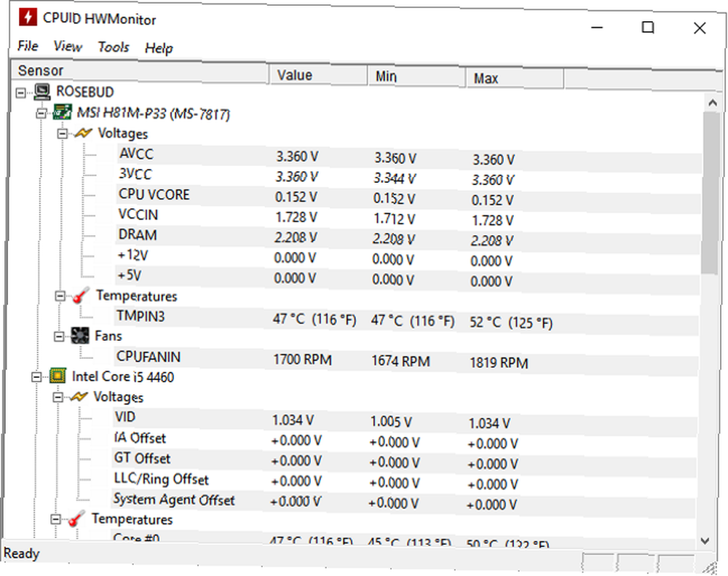Click the 1700 RPM fan value

click(302, 360)
